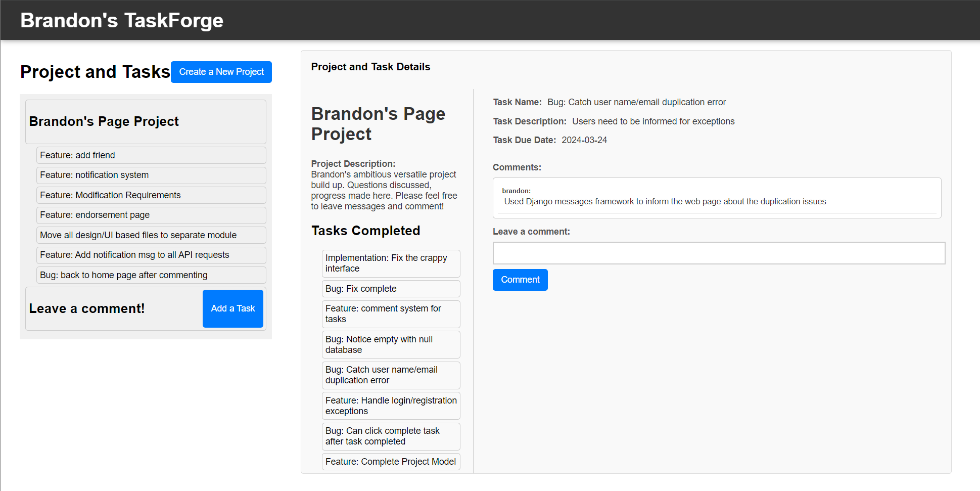Click the Create a New Project button
Screen dimensions: 980x491
point(221,72)
